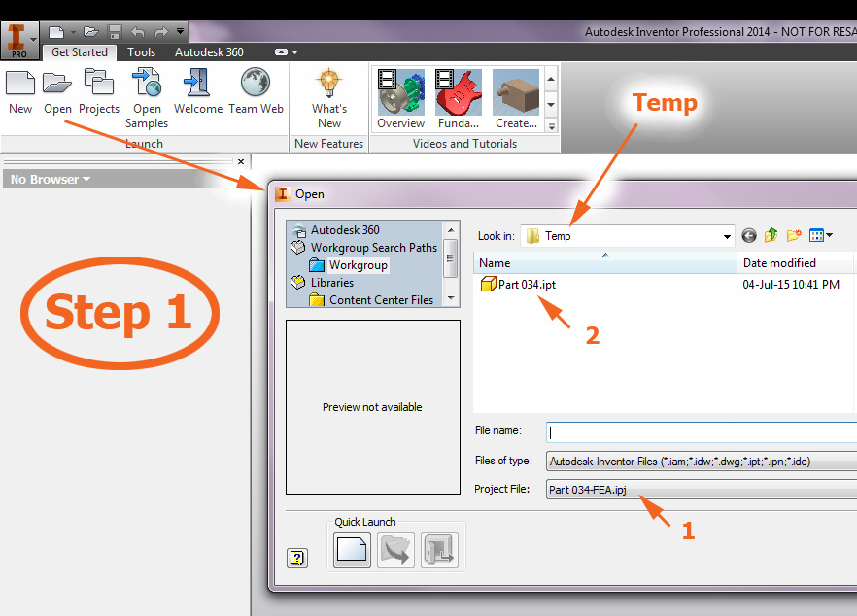Click the Open button in Launch panel

pyautogui.click(x=57, y=92)
